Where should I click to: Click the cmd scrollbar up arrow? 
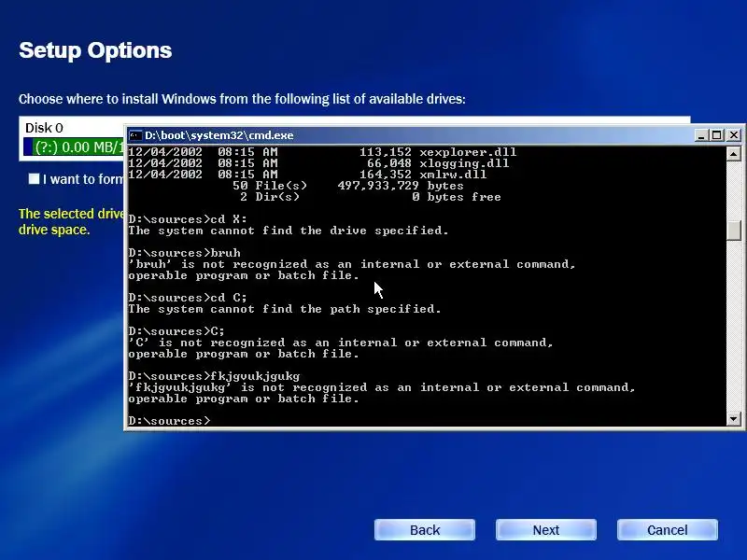tap(734, 153)
